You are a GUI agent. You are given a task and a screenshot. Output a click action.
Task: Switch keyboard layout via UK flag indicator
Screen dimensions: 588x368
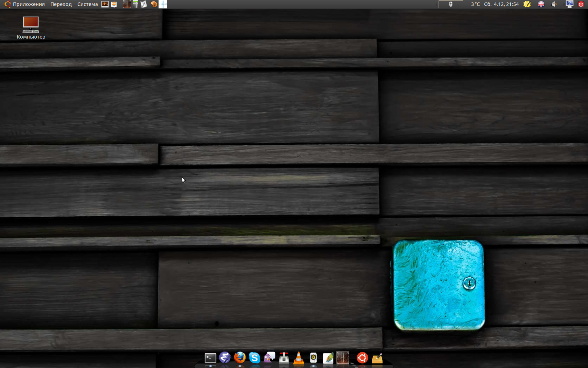coord(541,4)
